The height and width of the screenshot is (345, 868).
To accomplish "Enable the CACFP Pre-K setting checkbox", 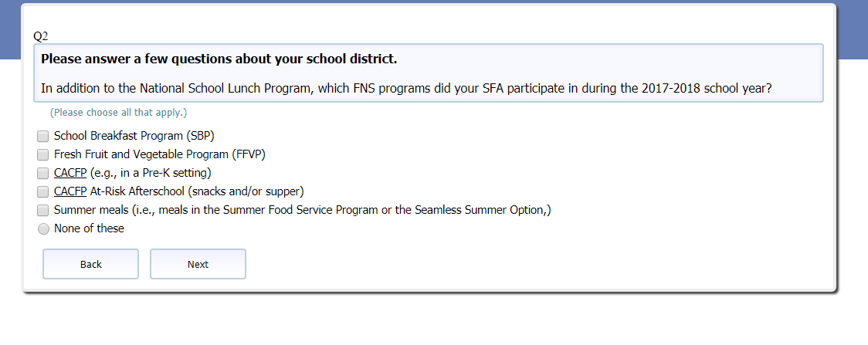I will click(x=43, y=173).
